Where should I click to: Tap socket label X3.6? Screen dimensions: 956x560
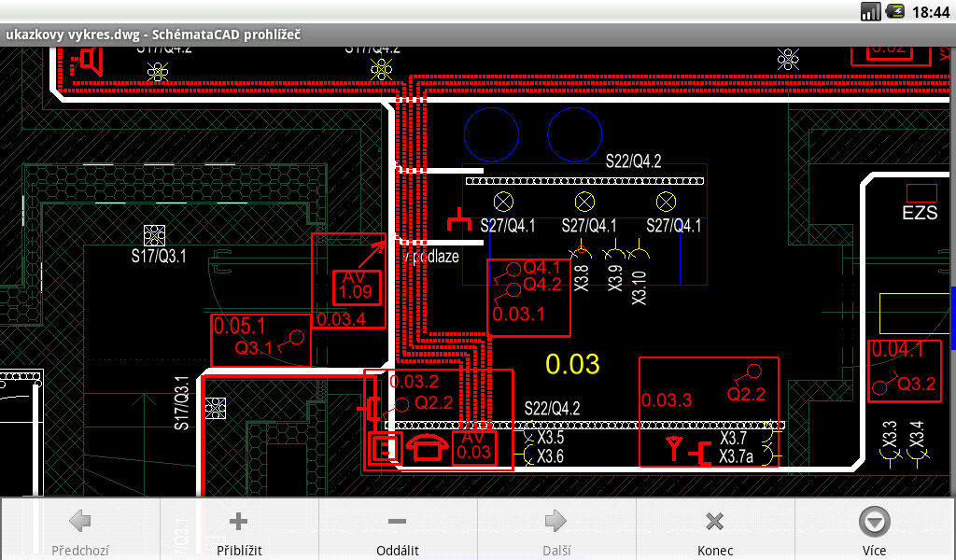coord(550,455)
